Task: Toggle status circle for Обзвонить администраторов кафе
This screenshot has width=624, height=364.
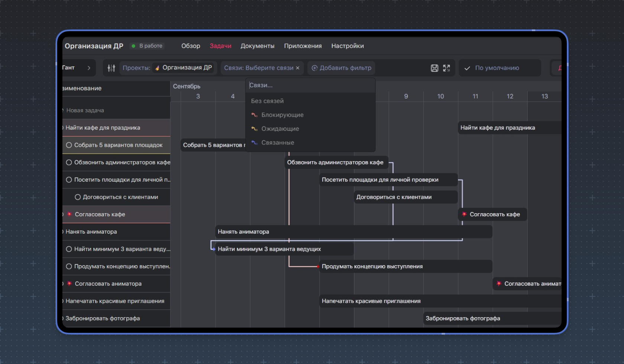Action: (69, 162)
